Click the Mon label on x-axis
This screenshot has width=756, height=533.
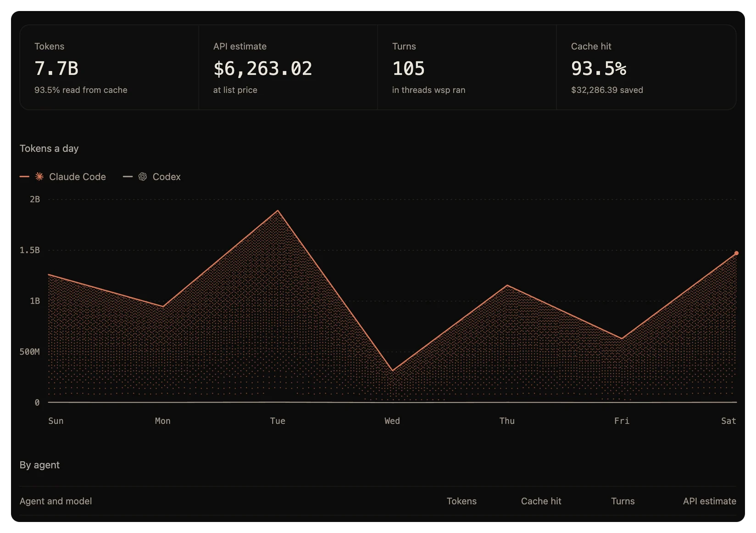click(163, 421)
